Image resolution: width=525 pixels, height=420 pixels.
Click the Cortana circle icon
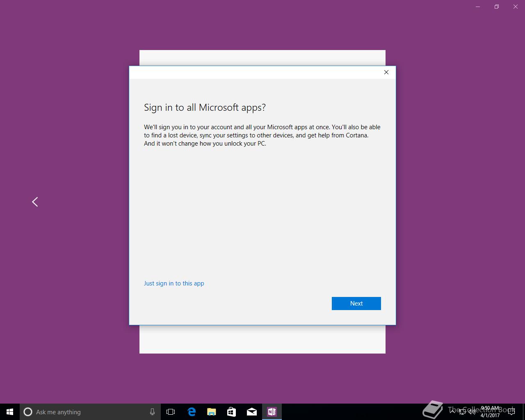tap(28, 412)
